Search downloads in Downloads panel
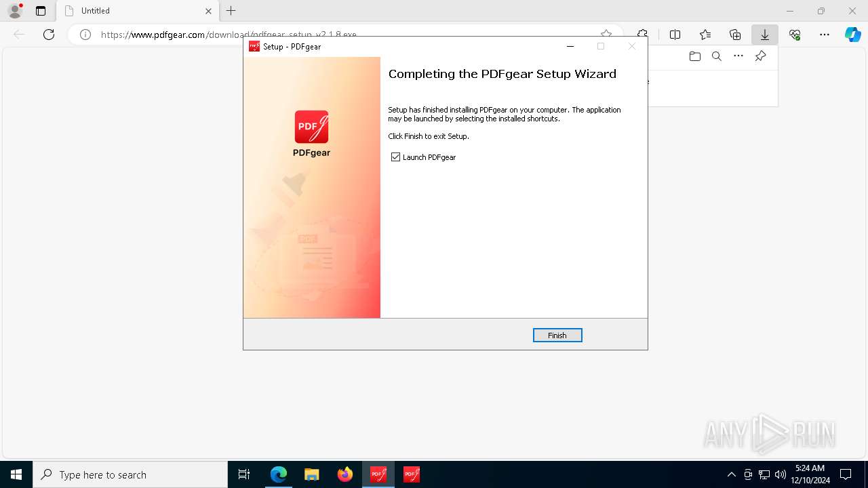The height and width of the screenshot is (488, 868). [717, 56]
